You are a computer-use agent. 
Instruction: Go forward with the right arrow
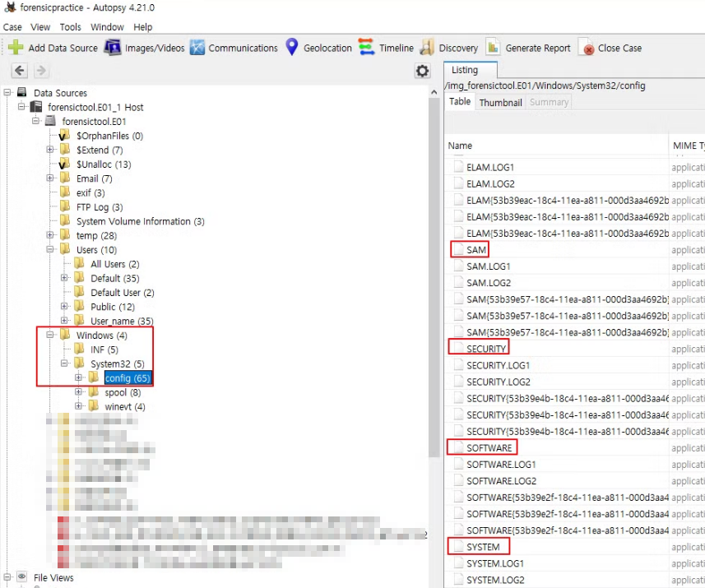point(41,71)
